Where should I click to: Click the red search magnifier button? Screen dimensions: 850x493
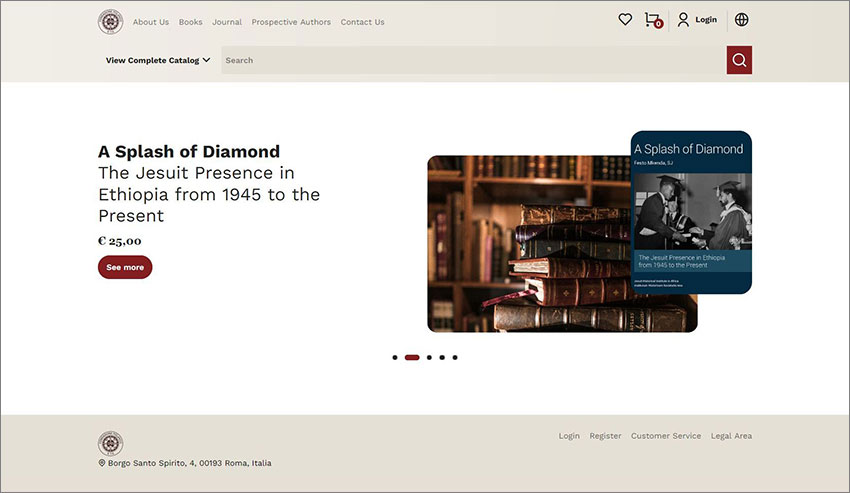[739, 60]
